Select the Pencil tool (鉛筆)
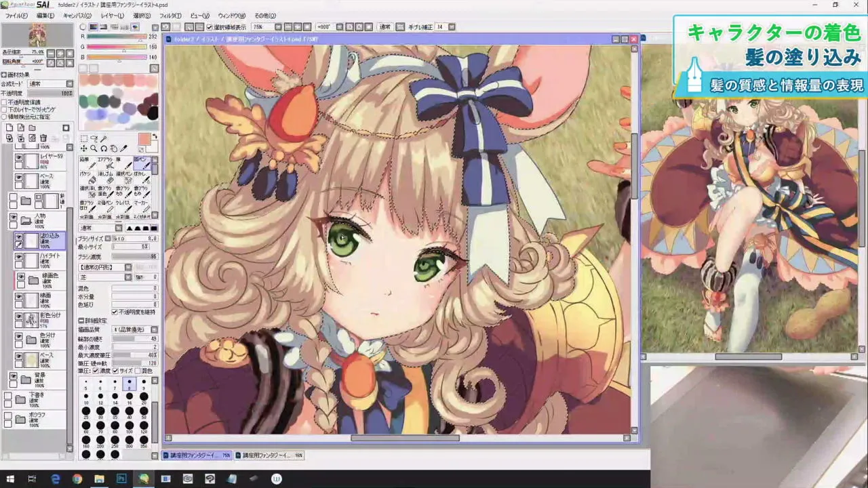Screen dimensions: 868x488 [87, 164]
